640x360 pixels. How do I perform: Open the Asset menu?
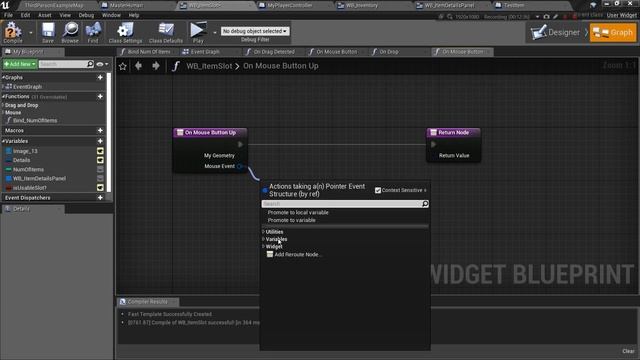point(45,15)
